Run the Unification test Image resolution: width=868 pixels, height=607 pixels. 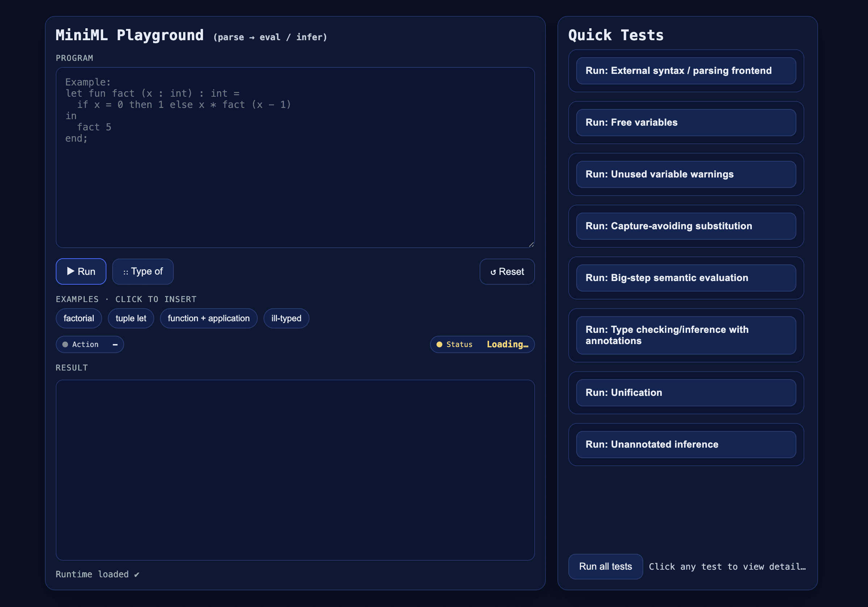[x=686, y=393]
